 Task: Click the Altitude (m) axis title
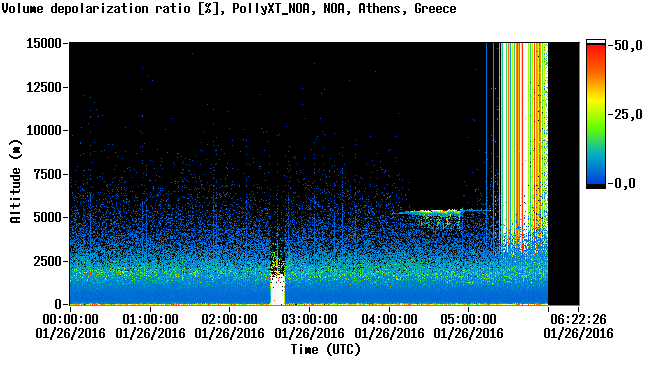(x=15, y=181)
